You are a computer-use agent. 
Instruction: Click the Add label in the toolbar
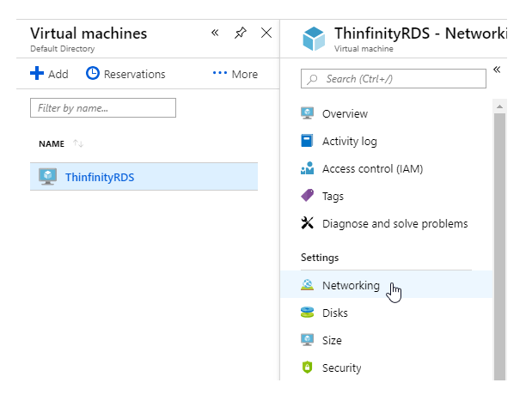tap(58, 74)
